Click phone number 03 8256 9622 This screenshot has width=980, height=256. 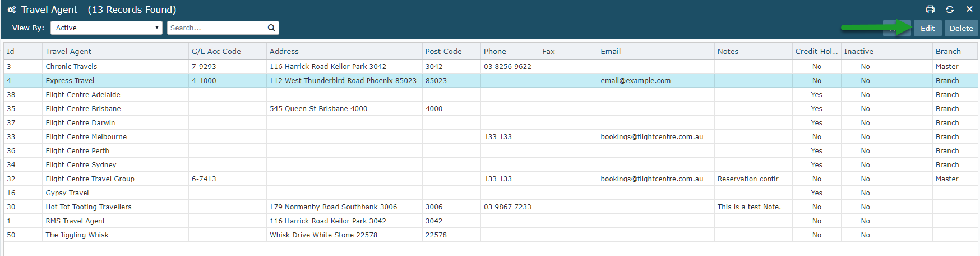click(x=507, y=66)
